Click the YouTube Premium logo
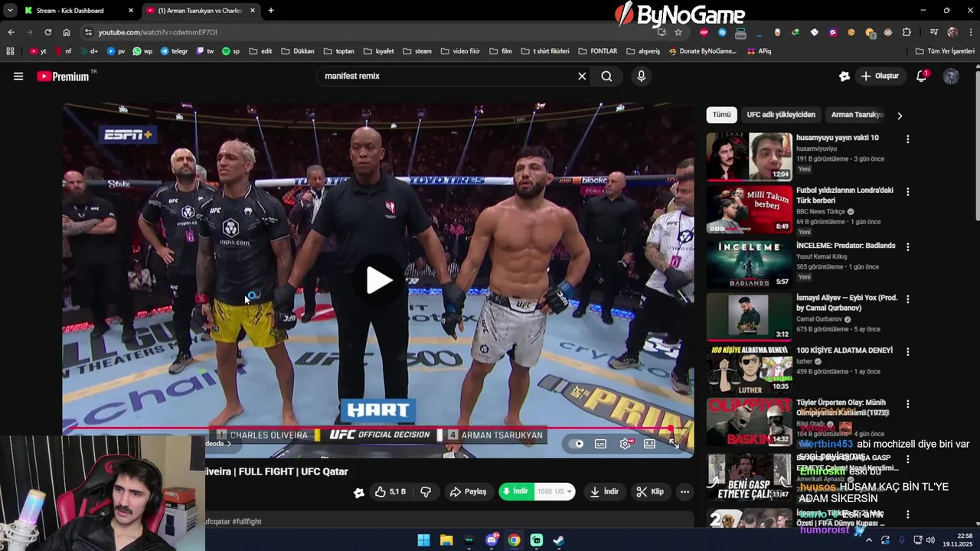Viewport: 980px width, 551px height. [63, 77]
